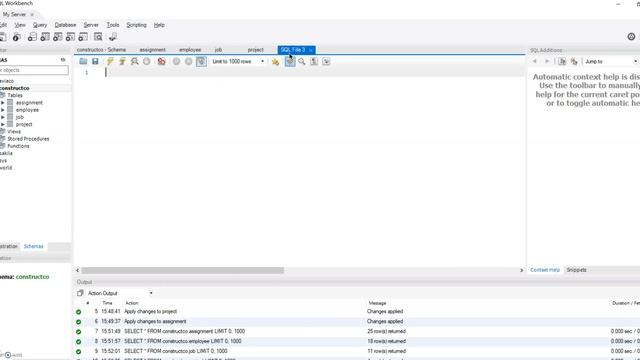This screenshot has width=640, height=360.
Task: Switch to the Snippets tab
Action: [x=576, y=270]
